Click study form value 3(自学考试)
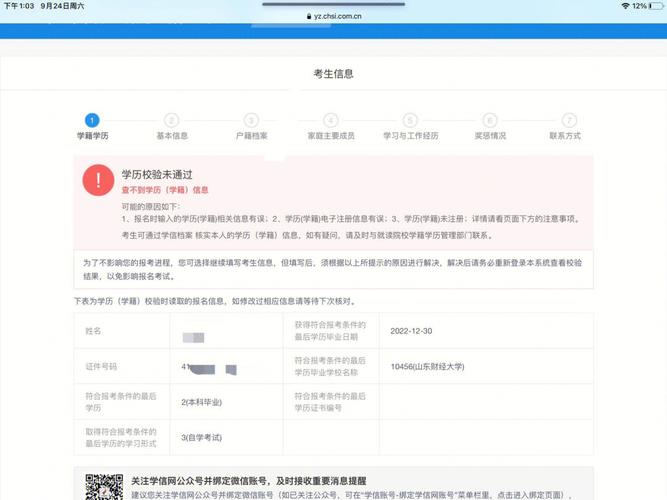The height and width of the screenshot is (500, 667). [201, 437]
